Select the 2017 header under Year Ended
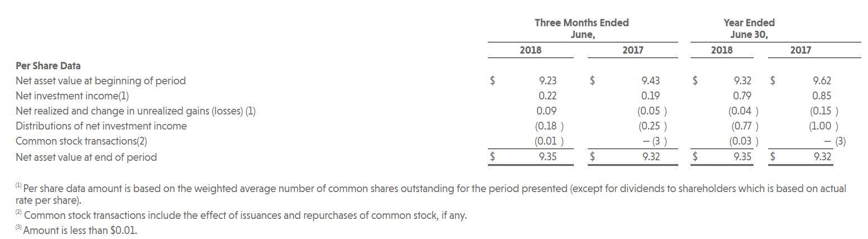The image size is (868, 239). click(800, 50)
